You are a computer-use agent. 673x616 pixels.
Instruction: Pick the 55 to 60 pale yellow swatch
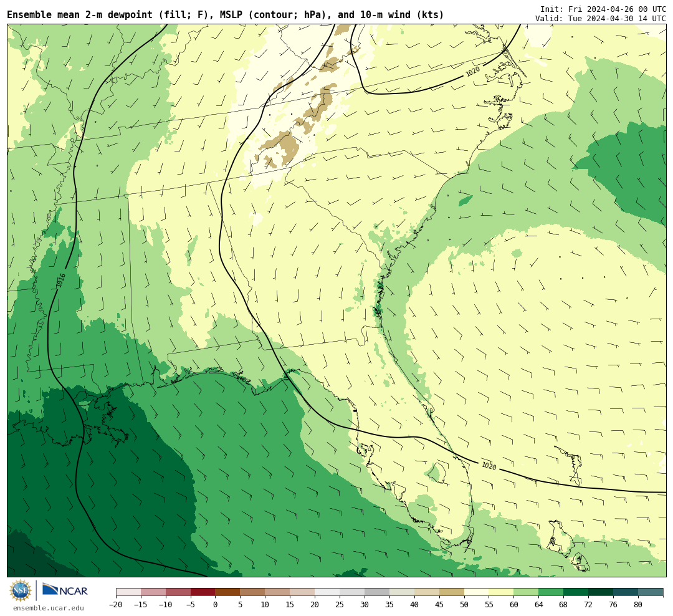[502, 592]
